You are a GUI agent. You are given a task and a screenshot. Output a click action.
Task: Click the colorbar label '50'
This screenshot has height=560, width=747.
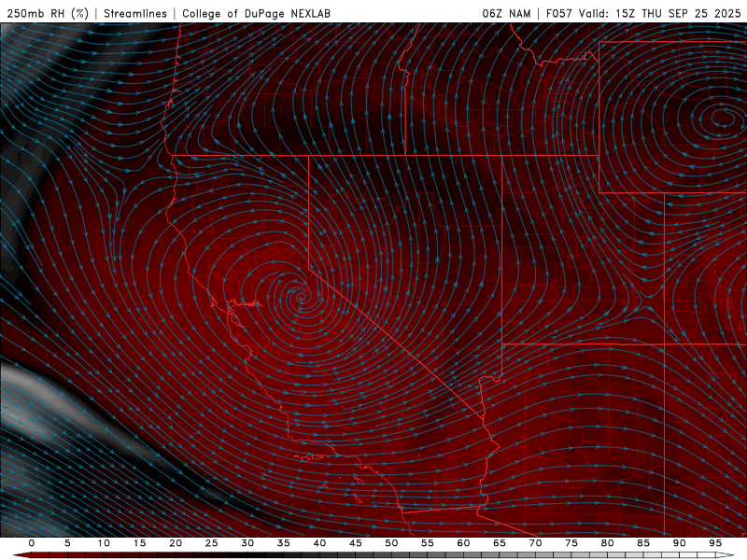[391, 543]
